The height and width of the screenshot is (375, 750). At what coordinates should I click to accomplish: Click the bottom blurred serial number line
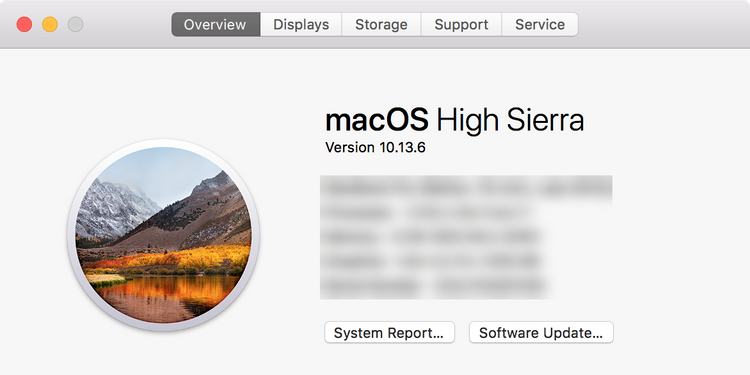point(435,286)
